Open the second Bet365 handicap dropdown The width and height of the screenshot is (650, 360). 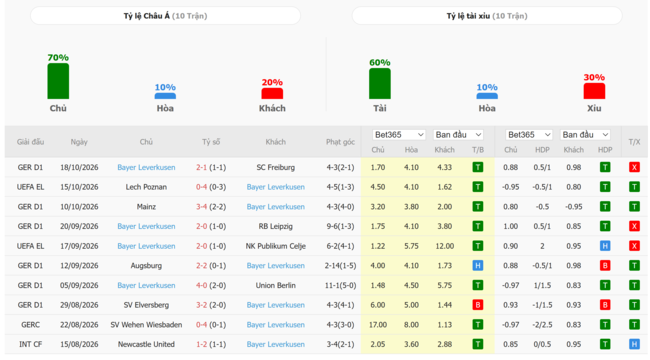529,135
